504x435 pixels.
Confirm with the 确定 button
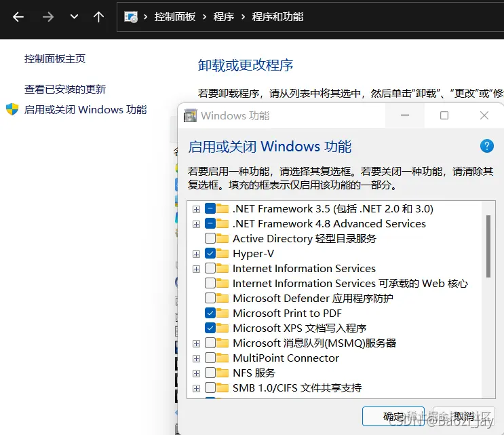(x=393, y=417)
